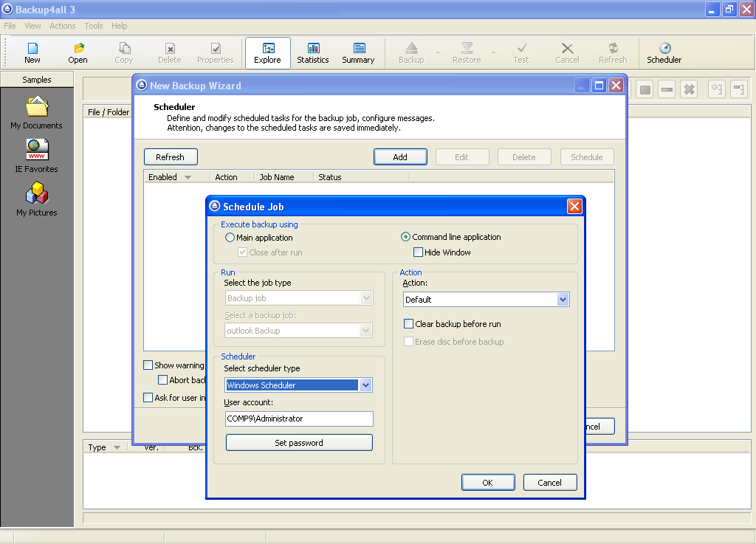Click the Edit button in wizard
This screenshot has width=756, height=544.
[x=462, y=157]
